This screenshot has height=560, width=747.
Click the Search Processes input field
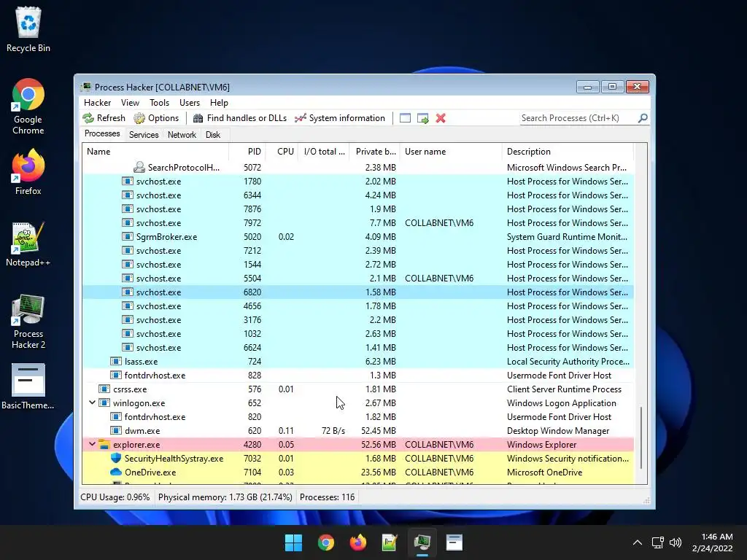pyautogui.click(x=578, y=117)
